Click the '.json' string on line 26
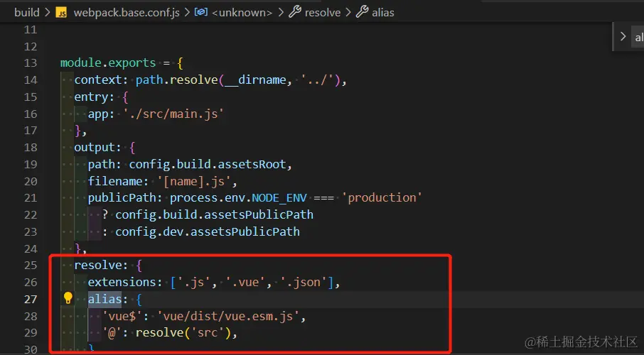Screen dimensions: 644x355 pos(303,283)
